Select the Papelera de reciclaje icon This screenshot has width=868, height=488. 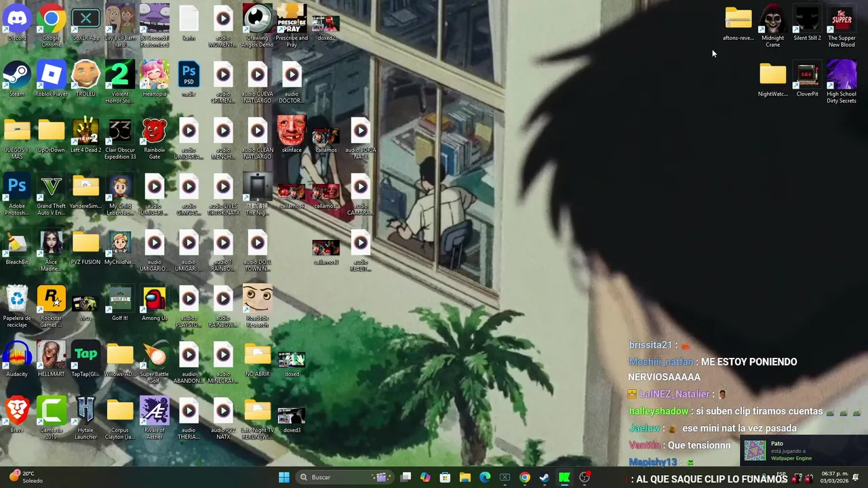(17, 307)
